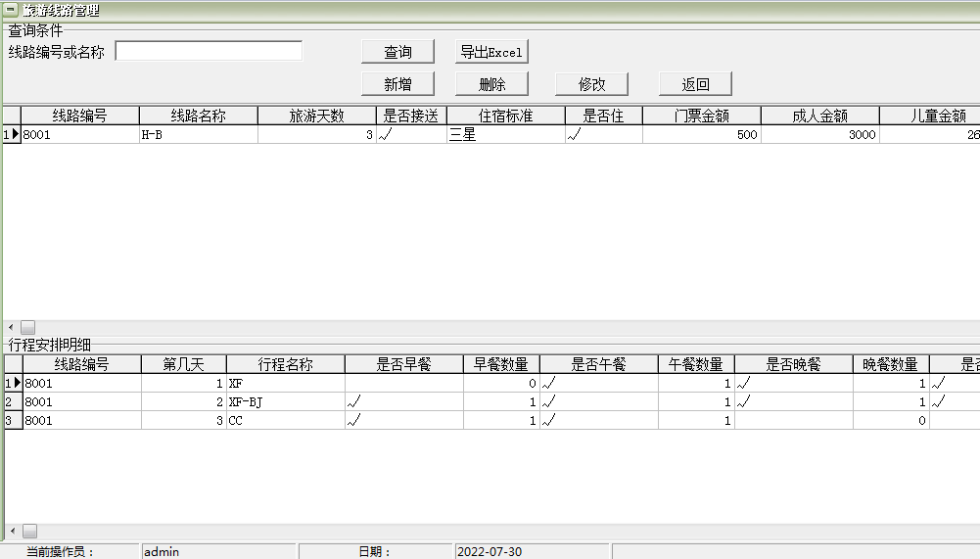The width and height of the screenshot is (980, 559).
Task: Toggle 是否住 checkmark for route 8001
Action: (x=575, y=134)
